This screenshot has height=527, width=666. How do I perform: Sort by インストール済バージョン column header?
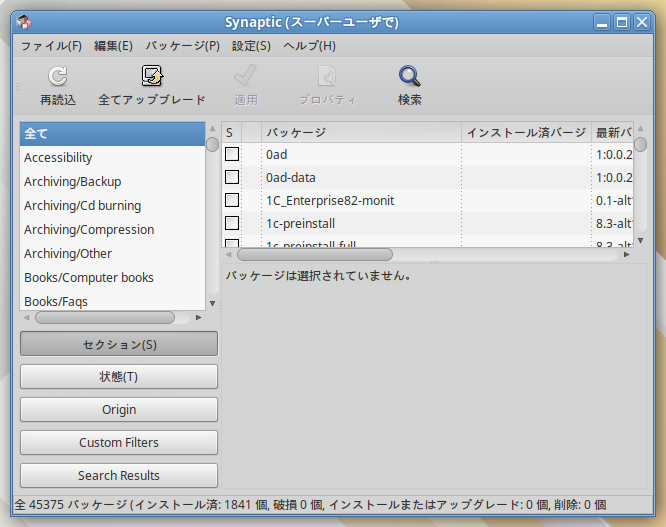(526, 132)
